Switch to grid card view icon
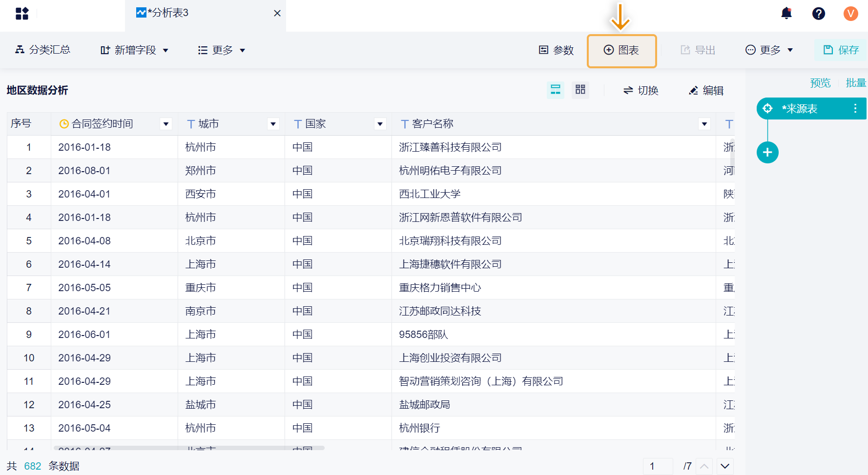 tap(580, 90)
